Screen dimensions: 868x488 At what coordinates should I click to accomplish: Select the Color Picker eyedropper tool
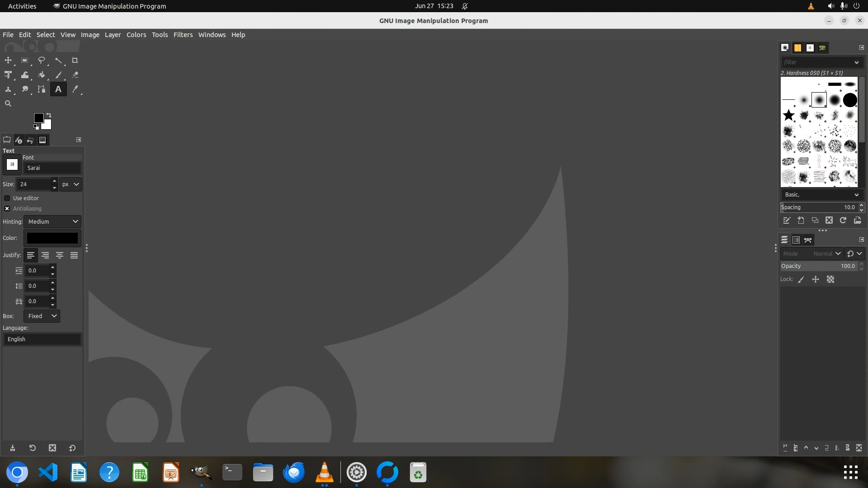(75, 89)
